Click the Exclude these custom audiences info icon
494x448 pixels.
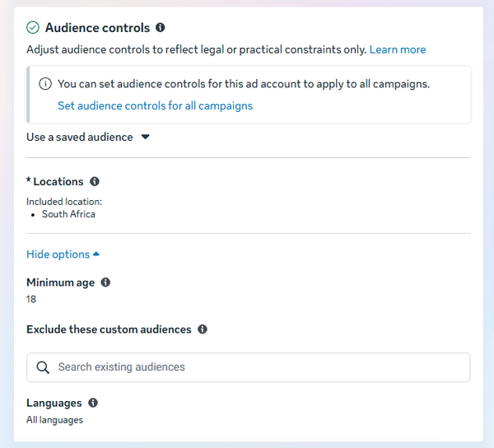coord(203,329)
